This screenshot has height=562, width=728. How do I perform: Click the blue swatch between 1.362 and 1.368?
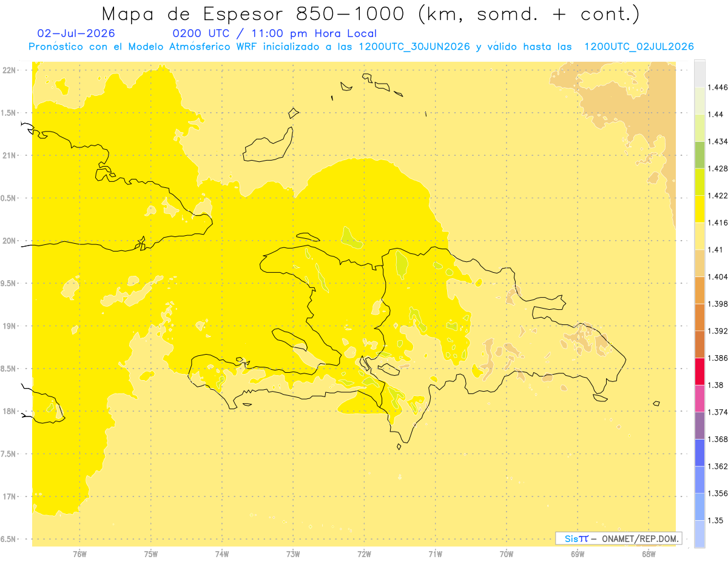coord(699,452)
